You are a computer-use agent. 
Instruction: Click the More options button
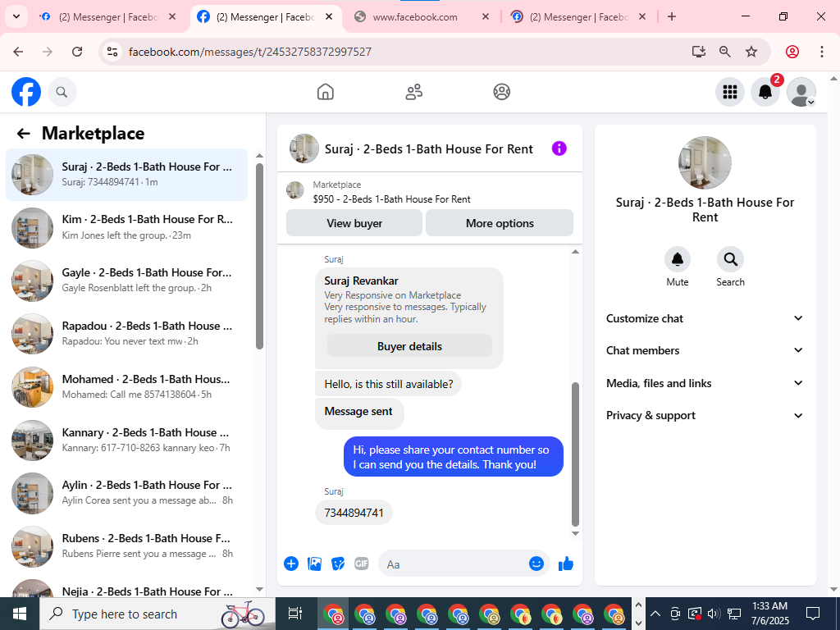(x=500, y=223)
